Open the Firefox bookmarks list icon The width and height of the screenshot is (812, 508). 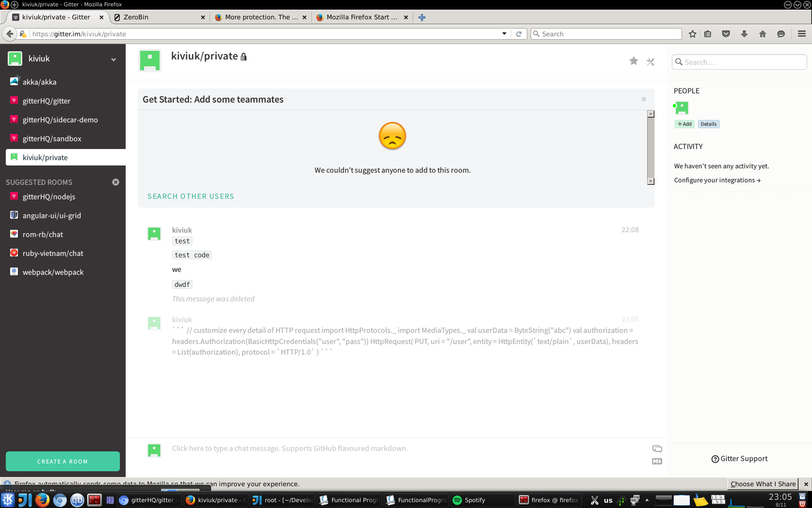click(708, 34)
